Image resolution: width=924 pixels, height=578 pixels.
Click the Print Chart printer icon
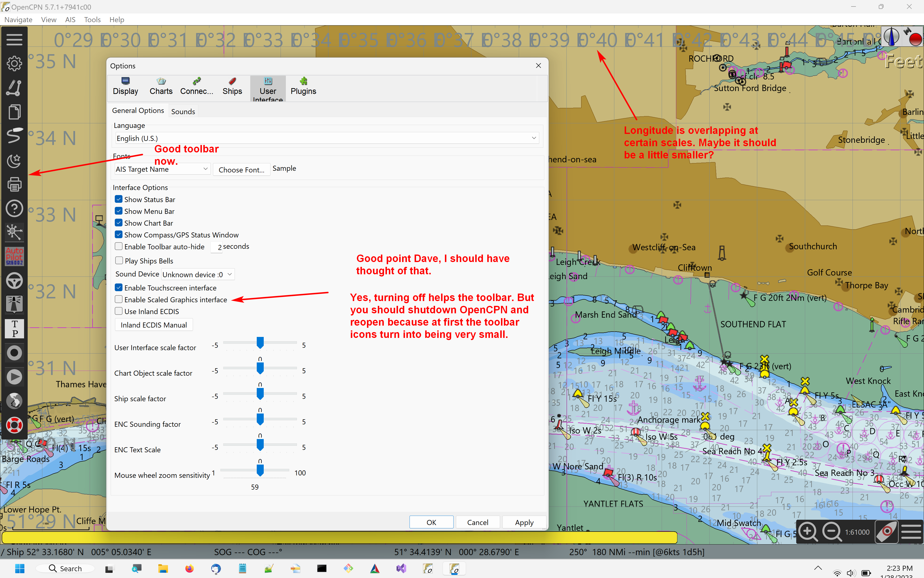(x=14, y=184)
